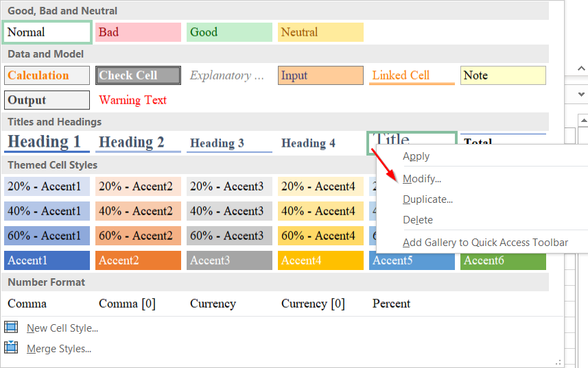Pick the Input cell style

tap(320, 75)
